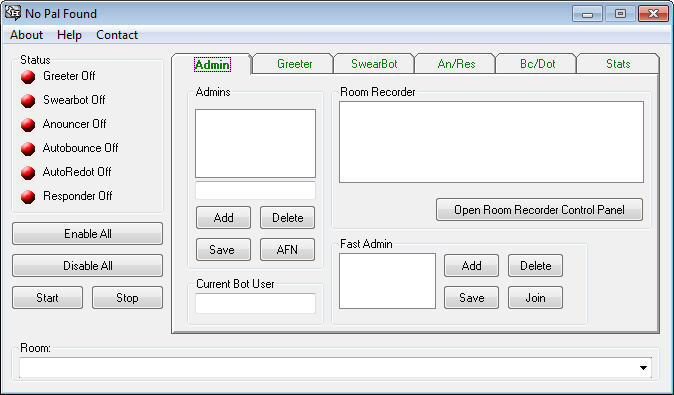The height and width of the screenshot is (395, 674).
Task: Click the app icon in the title bar
Action: coord(12,13)
